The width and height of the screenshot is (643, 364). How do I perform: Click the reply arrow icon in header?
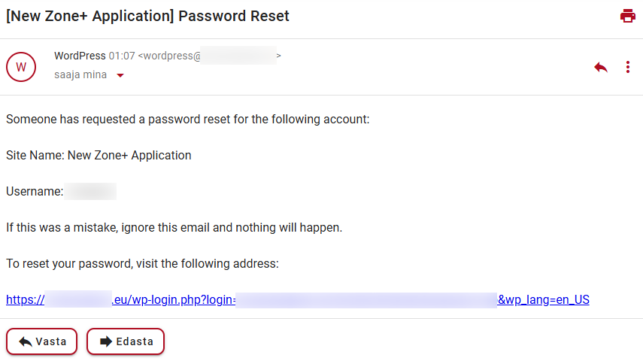(600, 68)
